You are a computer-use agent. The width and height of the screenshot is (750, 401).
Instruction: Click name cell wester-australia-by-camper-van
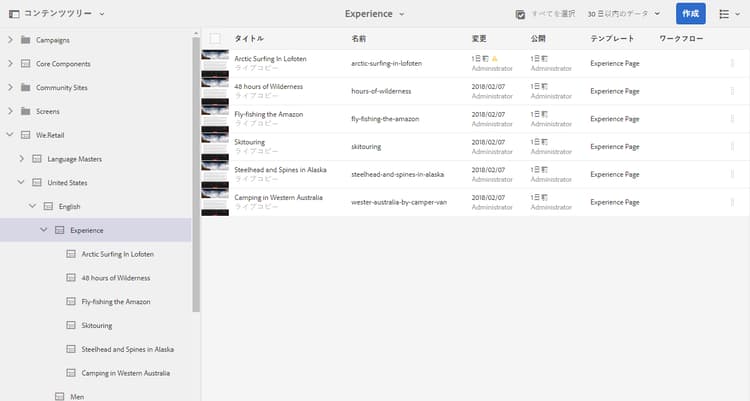pos(399,202)
